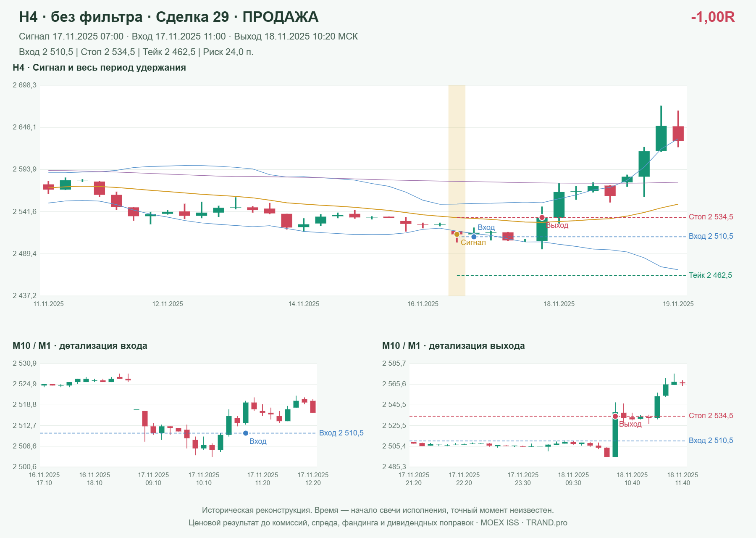
Task: Click heading 'H4 · Сигнал и весь период удержания'
Action: click(99, 68)
